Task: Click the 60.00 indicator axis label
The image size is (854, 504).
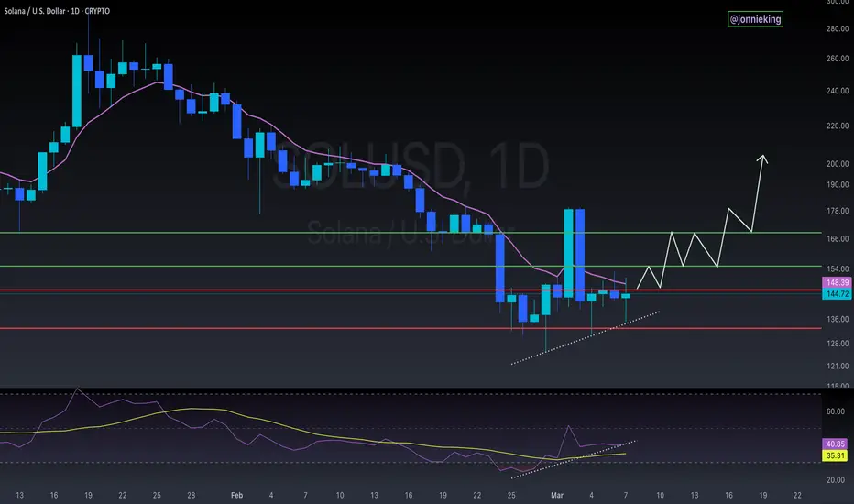Action: pos(836,411)
